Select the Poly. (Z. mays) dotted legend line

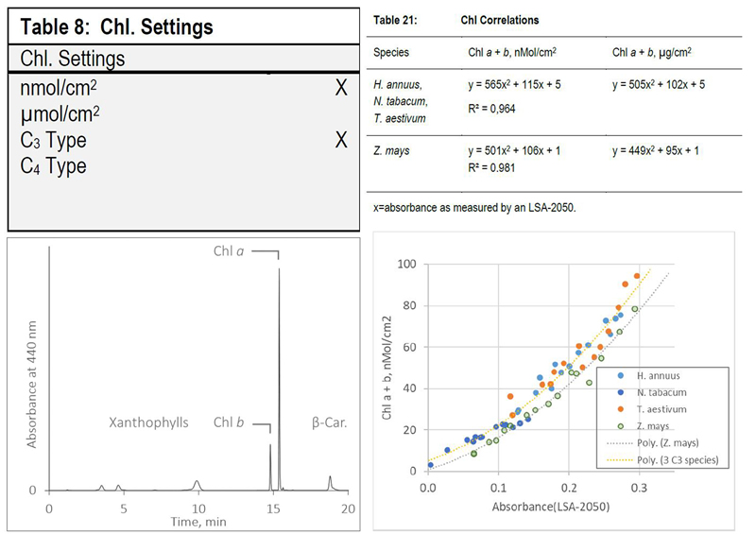[x=620, y=442]
